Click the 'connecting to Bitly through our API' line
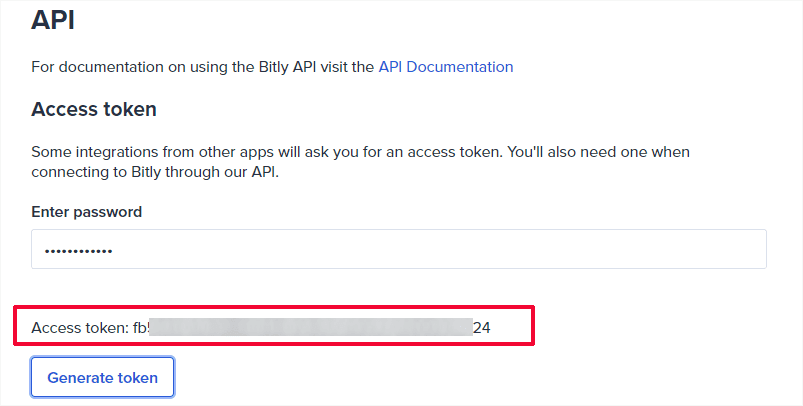This screenshot has width=803, height=406. point(155,172)
